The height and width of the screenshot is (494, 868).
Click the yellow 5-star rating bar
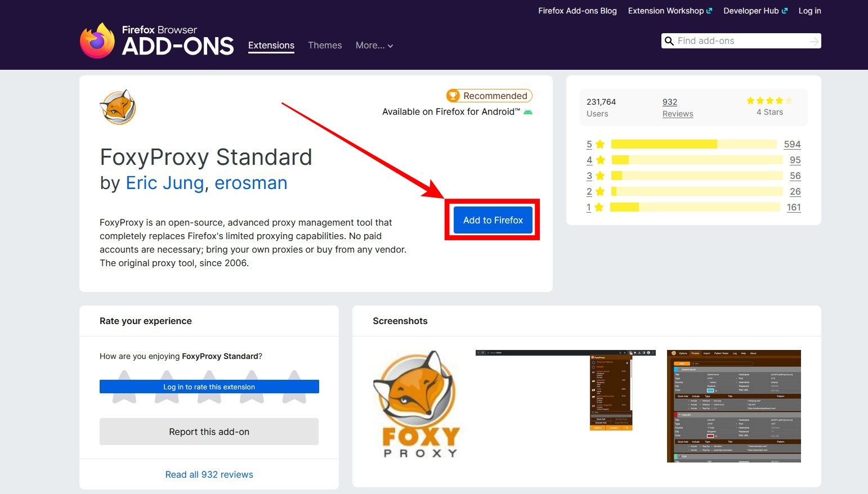[664, 144]
